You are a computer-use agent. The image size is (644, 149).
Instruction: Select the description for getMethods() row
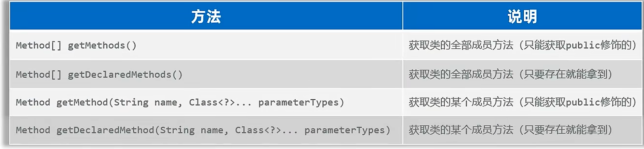[x=522, y=45]
